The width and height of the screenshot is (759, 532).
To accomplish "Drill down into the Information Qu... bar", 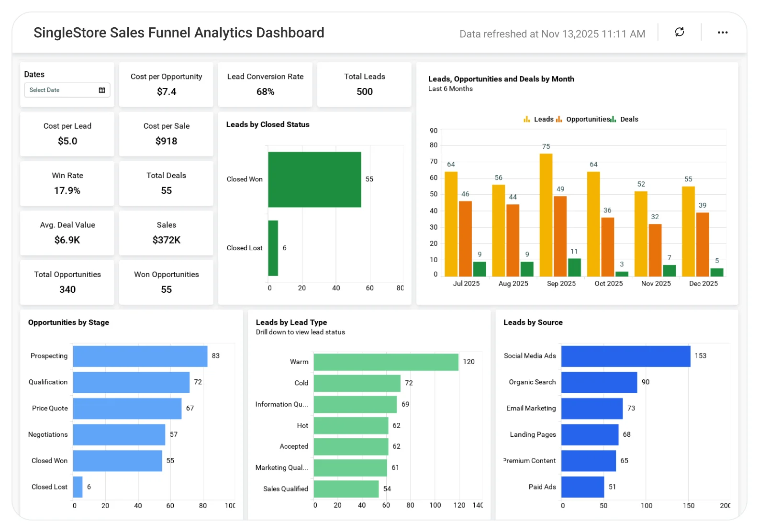I will point(356,404).
